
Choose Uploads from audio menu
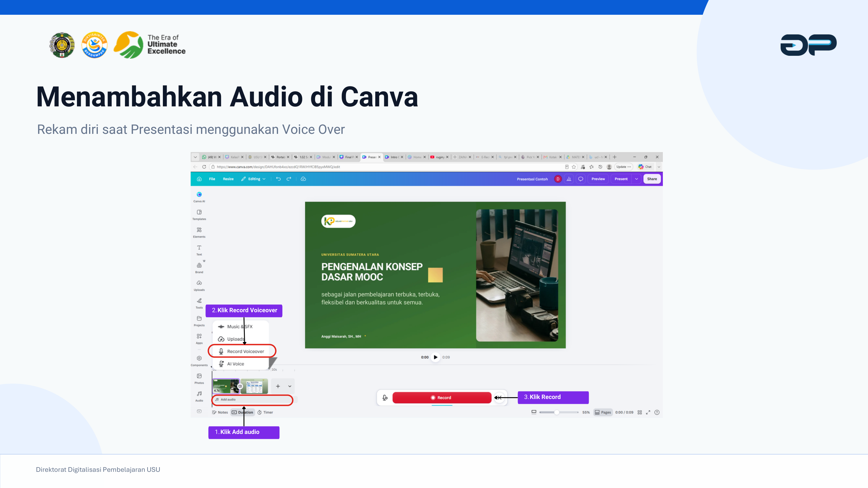pyautogui.click(x=240, y=339)
